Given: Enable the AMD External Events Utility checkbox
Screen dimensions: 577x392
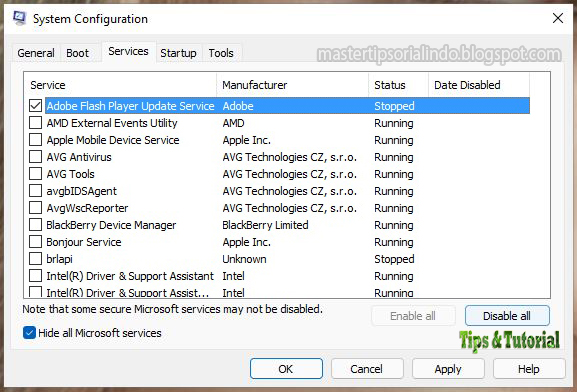Looking at the screenshot, I should [x=35, y=123].
